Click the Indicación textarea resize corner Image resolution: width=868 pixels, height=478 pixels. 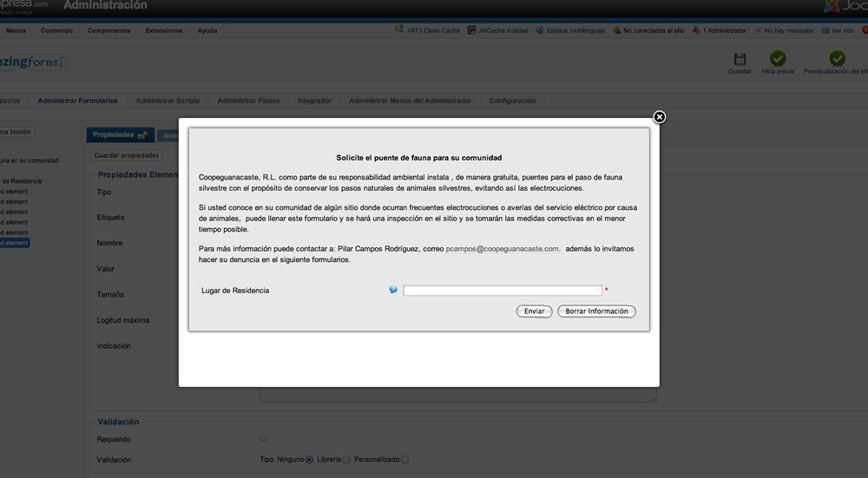pos(654,398)
